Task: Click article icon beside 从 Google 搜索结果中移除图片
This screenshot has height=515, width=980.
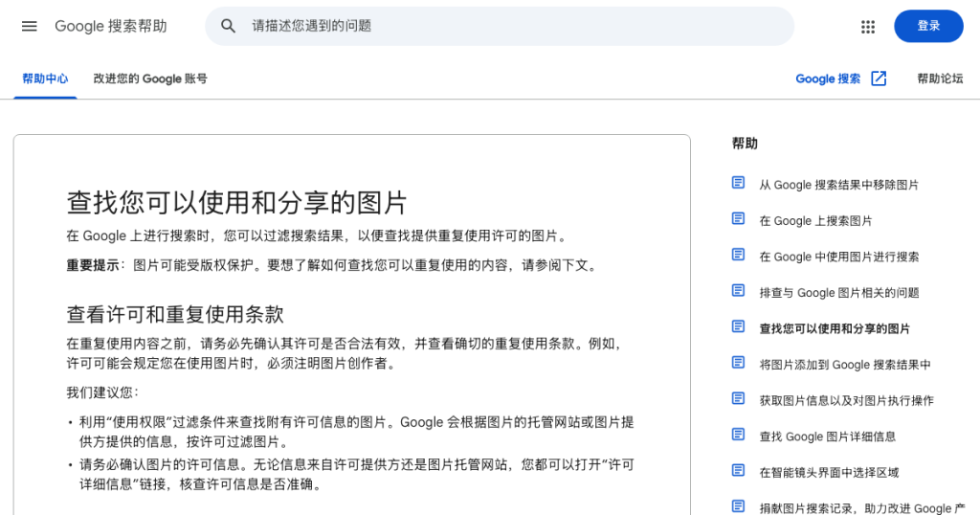Action: [738, 183]
